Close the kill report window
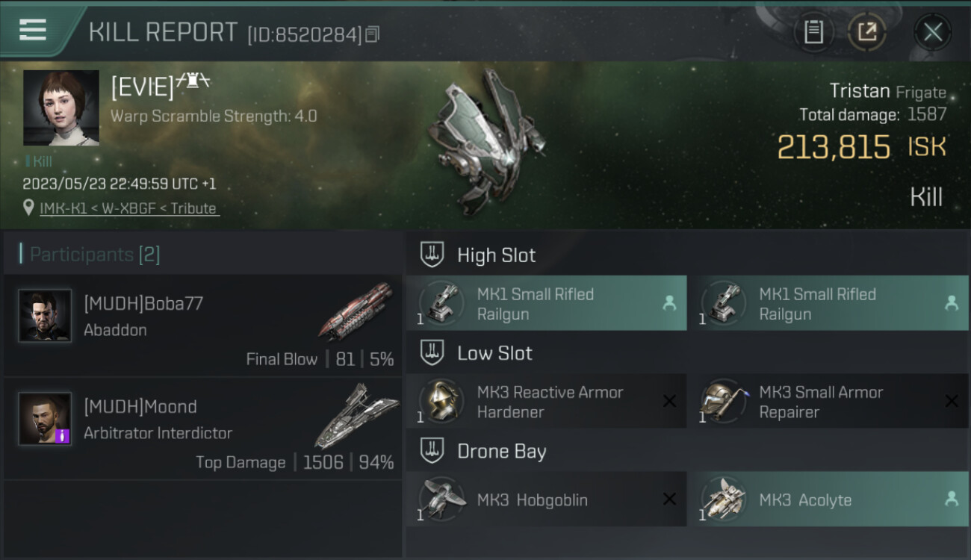 point(933,32)
